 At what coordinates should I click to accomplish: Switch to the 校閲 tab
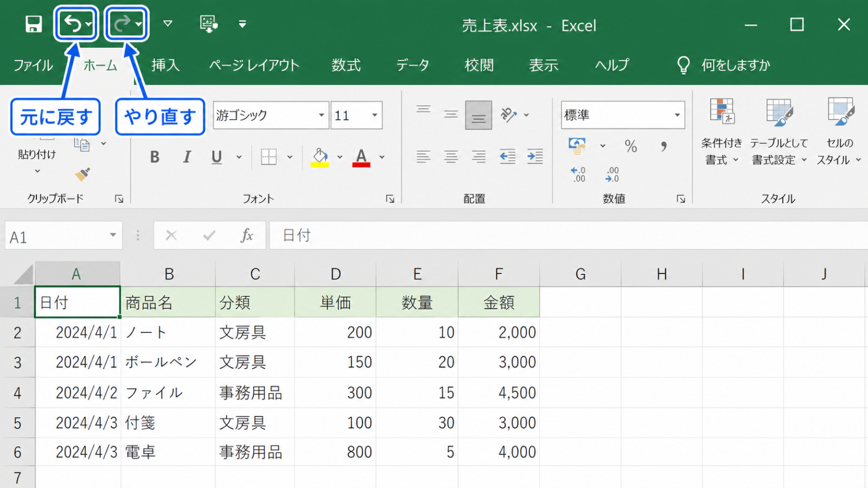pyautogui.click(x=479, y=66)
